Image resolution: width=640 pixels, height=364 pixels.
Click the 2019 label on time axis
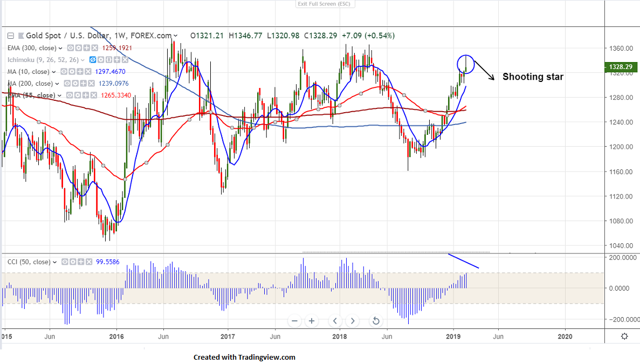(x=453, y=336)
